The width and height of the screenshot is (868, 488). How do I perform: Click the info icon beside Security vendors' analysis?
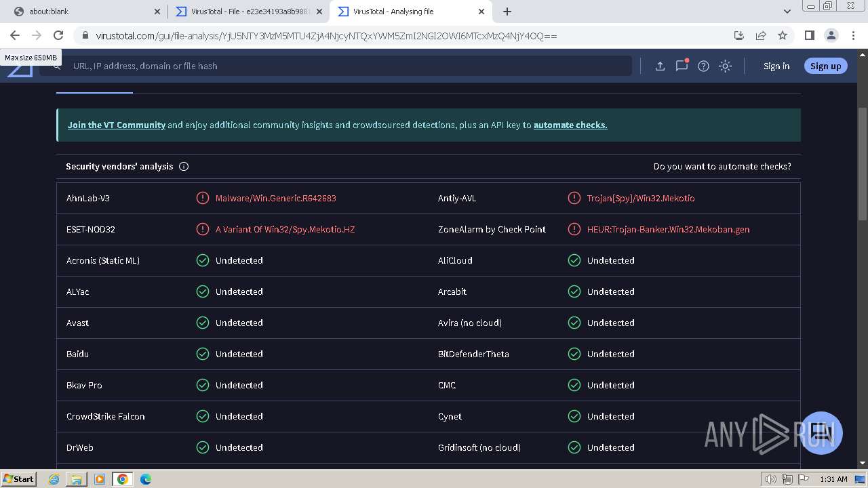[x=184, y=166]
